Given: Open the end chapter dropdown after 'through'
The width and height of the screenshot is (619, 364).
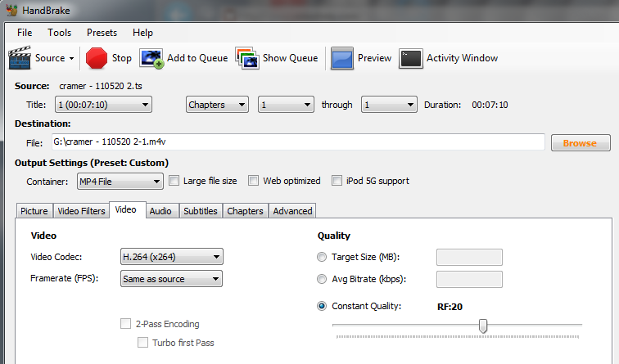Looking at the screenshot, I should pyautogui.click(x=389, y=105).
